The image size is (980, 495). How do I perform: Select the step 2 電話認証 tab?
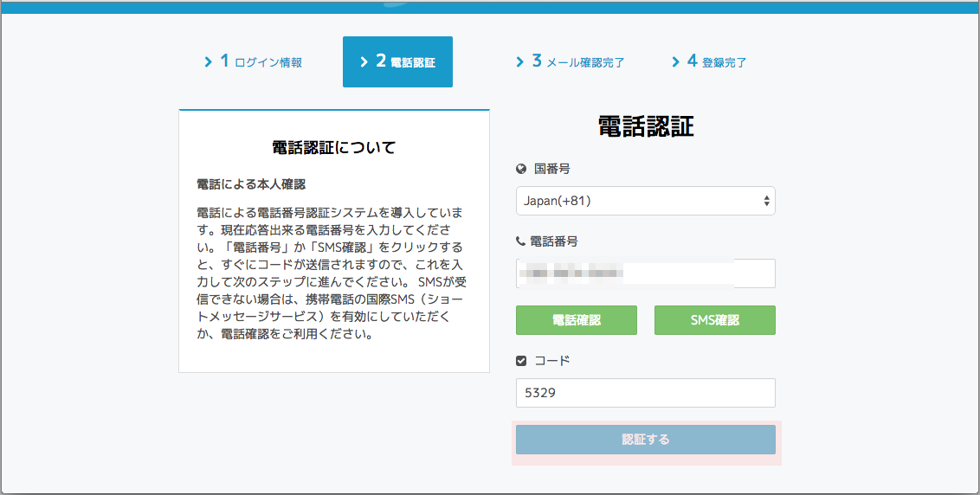pos(397,61)
